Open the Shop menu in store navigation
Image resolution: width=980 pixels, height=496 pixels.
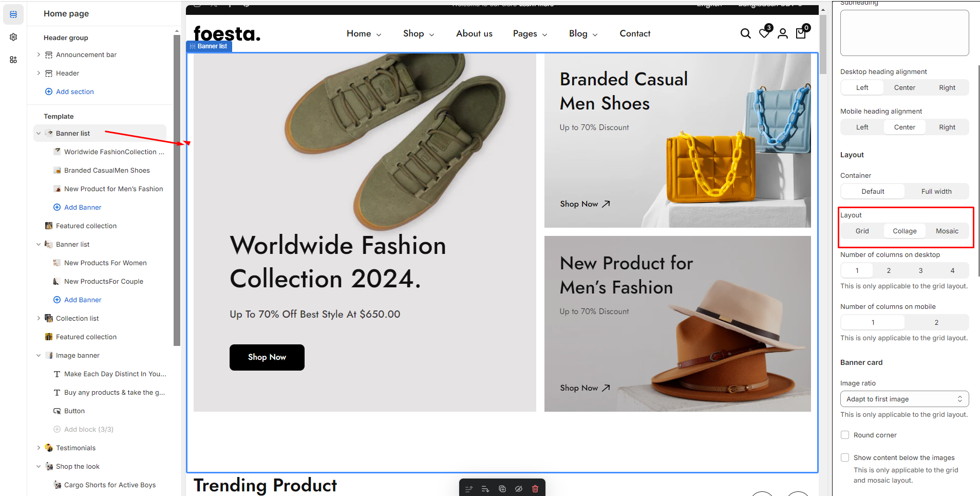coord(418,33)
